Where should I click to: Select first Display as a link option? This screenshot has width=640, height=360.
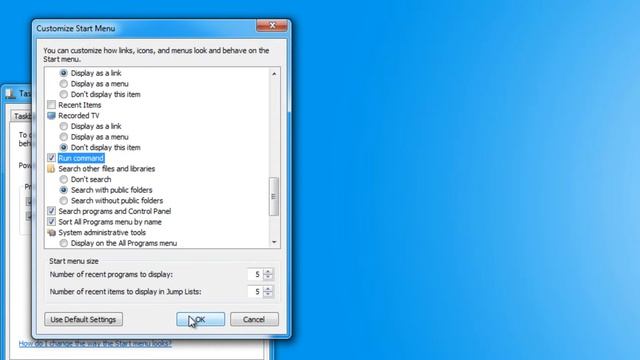64,73
